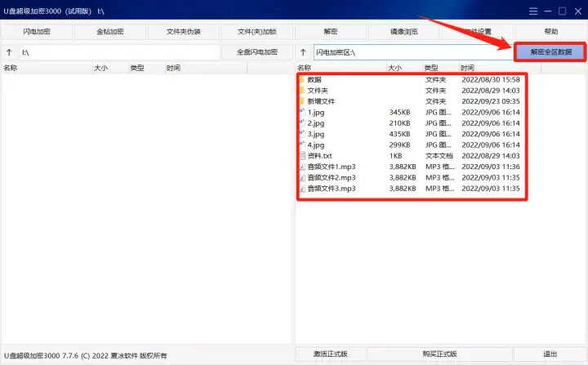Select file name 资料.txt
Viewport: 588px width, 365px height.
pos(319,156)
